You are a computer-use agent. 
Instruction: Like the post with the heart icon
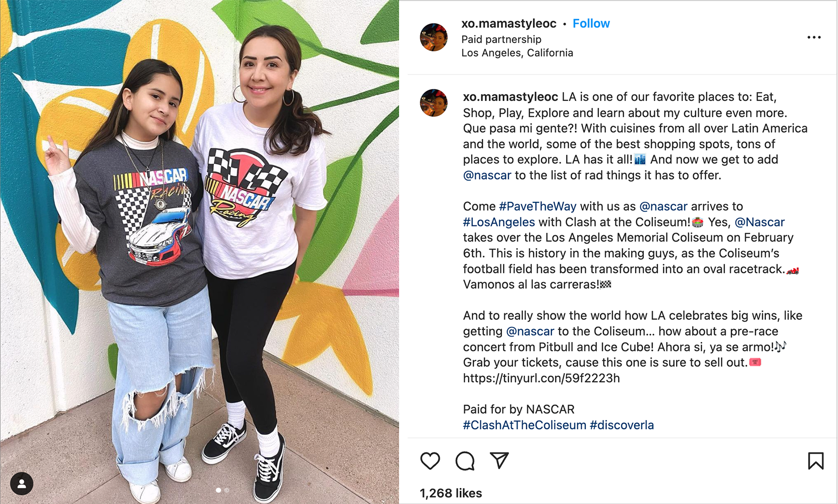click(x=430, y=461)
